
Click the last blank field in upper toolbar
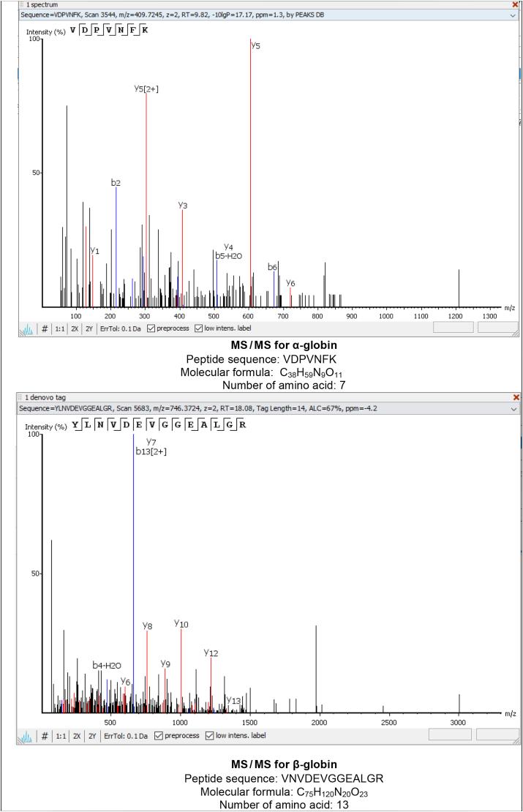[x=497, y=327]
